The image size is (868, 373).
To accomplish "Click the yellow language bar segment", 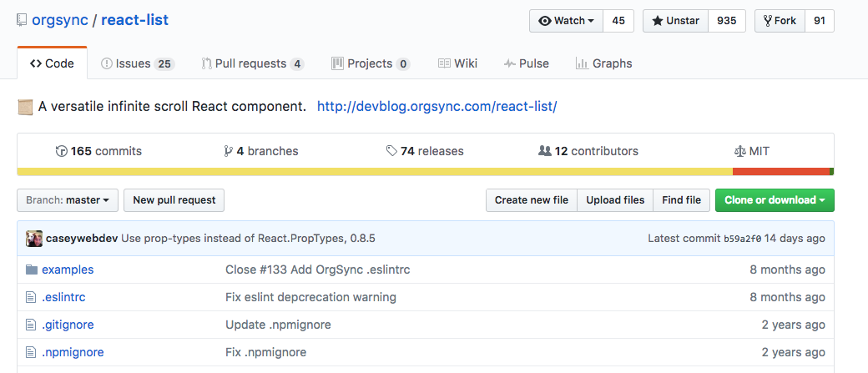I will pos(375,172).
